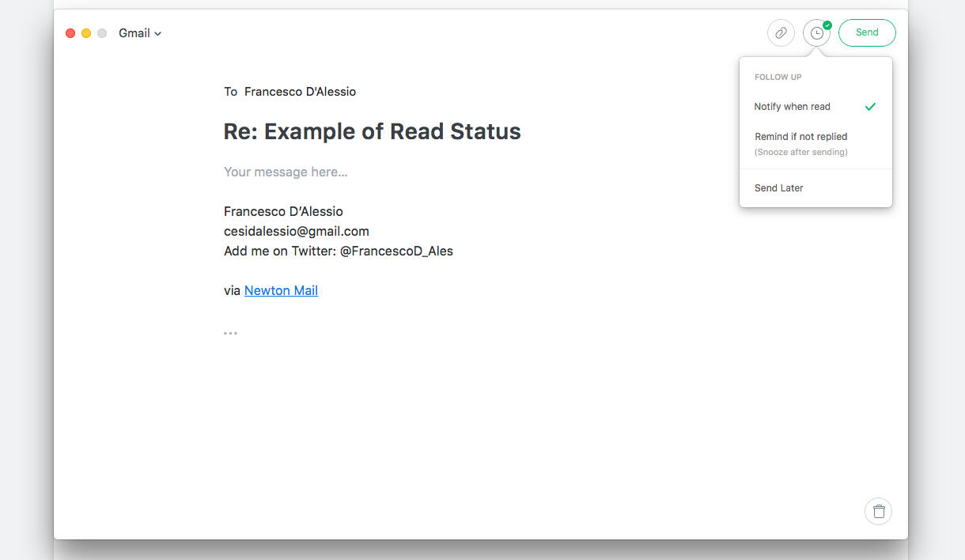Screen dimensions: 965x560
Task: Select Send Later from the menu
Action: coord(779,188)
